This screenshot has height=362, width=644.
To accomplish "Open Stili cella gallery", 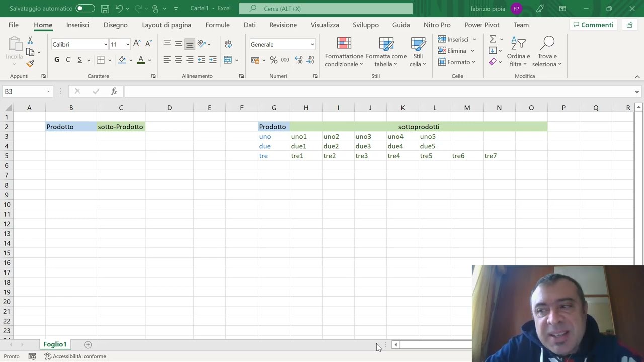I will tap(418, 52).
